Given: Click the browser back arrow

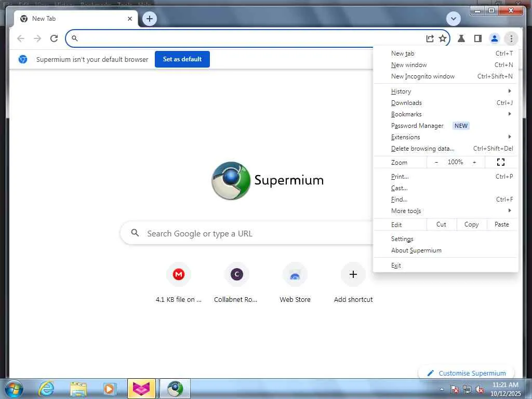Looking at the screenshot, I should tap(21, 38).
